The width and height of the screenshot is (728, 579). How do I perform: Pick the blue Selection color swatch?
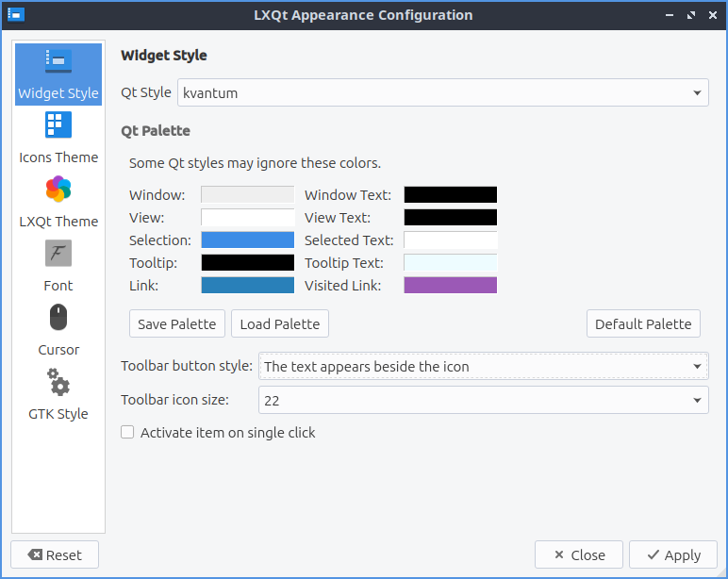coord(247,240)
